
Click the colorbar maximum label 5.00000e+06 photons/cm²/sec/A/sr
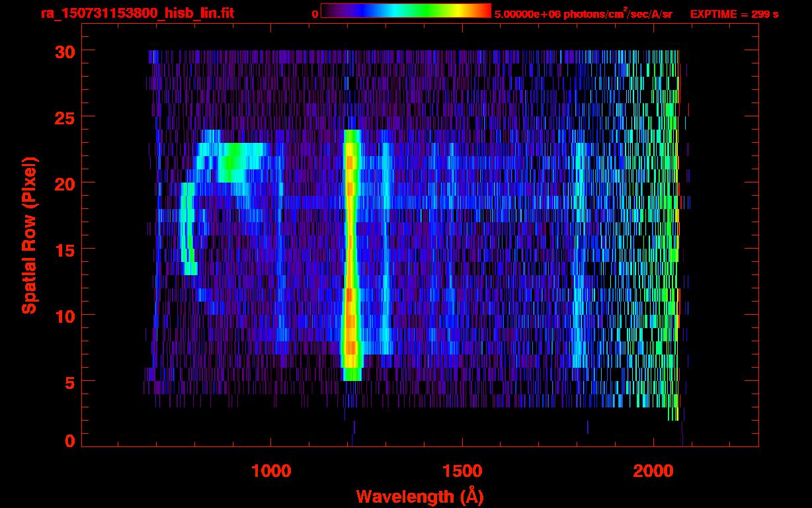[x=583, y=13]
